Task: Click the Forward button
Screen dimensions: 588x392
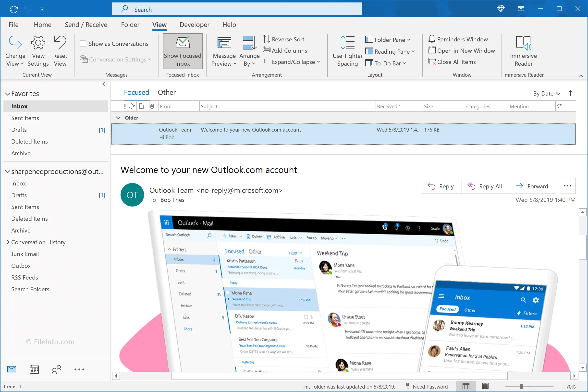Action: (532, 186)
